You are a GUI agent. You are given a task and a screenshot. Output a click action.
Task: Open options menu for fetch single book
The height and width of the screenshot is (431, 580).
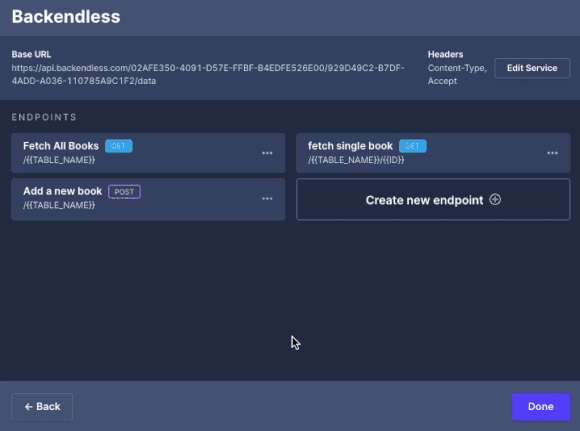[552, 153]
